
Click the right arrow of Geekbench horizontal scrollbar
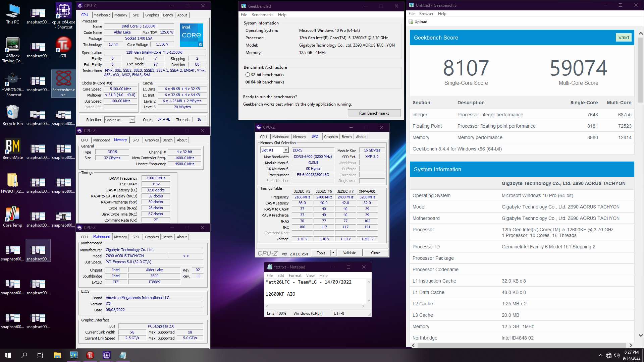631,345
